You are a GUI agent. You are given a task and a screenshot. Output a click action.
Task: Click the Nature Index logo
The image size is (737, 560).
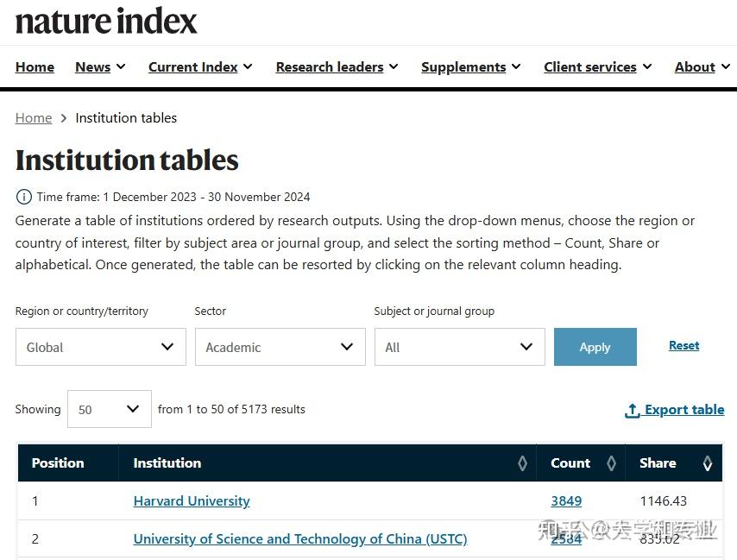pyautogui.click(x=105, y=22)
